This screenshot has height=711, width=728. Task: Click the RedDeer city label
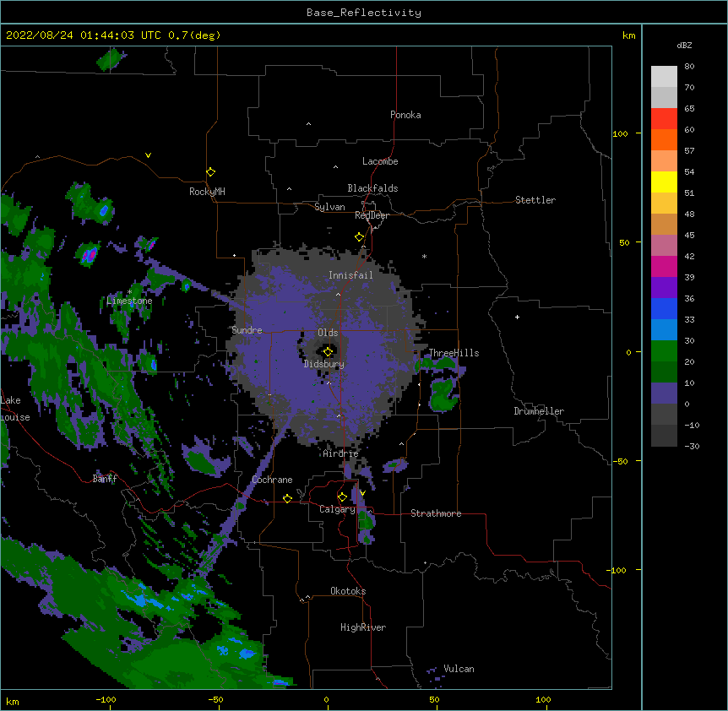372,216
